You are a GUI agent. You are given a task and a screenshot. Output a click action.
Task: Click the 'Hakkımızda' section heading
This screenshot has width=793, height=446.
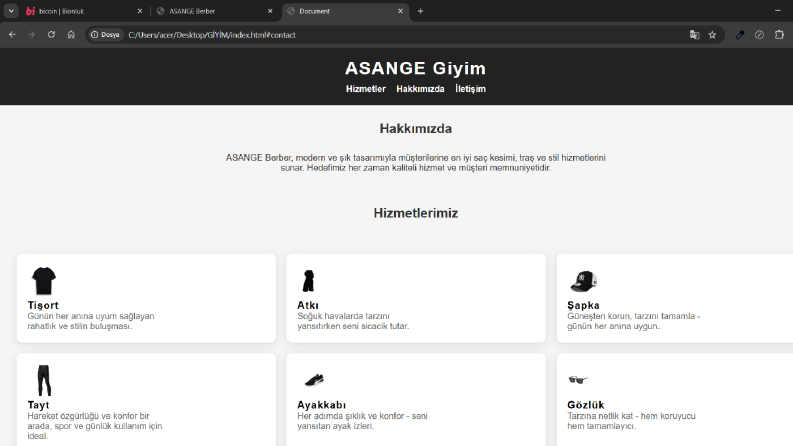(416, 128)
